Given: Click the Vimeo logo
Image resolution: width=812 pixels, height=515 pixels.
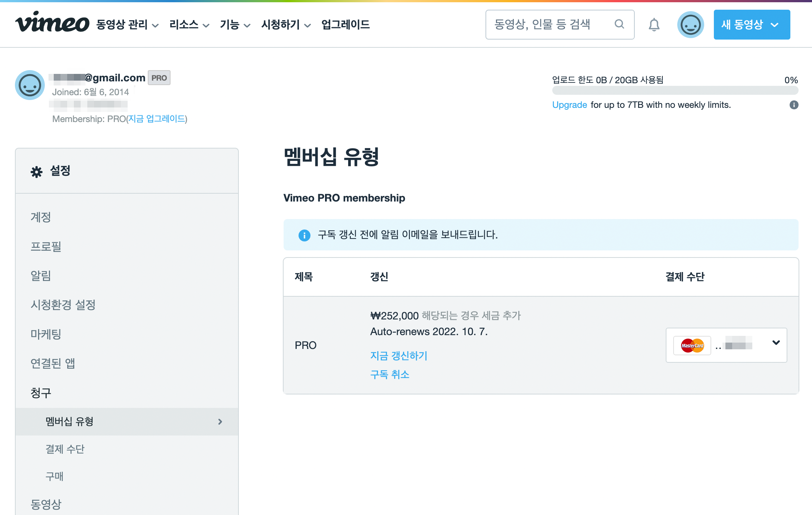Looking at the screenshot, I should pos(52,23).
